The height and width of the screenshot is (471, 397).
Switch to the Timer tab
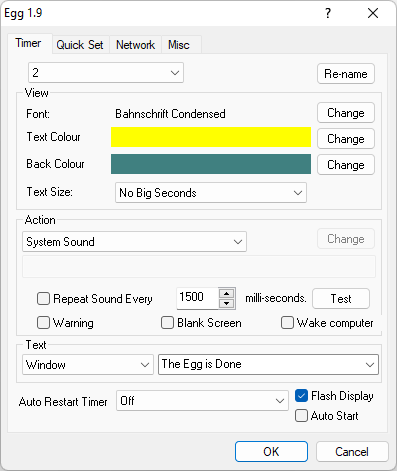[28, 43]
